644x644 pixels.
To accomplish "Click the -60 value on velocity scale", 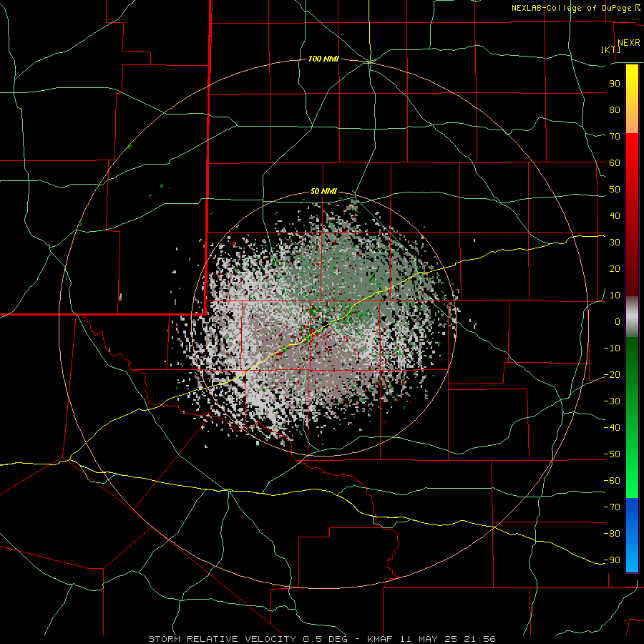I will (612, 481).
